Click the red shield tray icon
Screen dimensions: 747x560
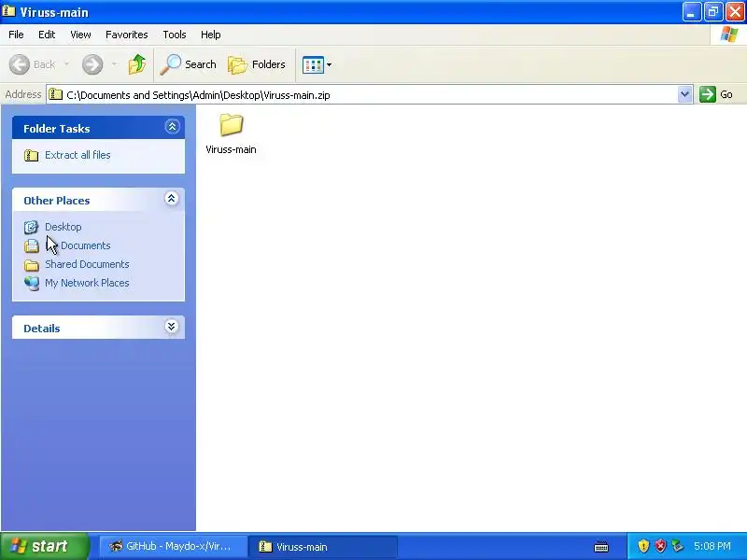click(x=660, y=546)
